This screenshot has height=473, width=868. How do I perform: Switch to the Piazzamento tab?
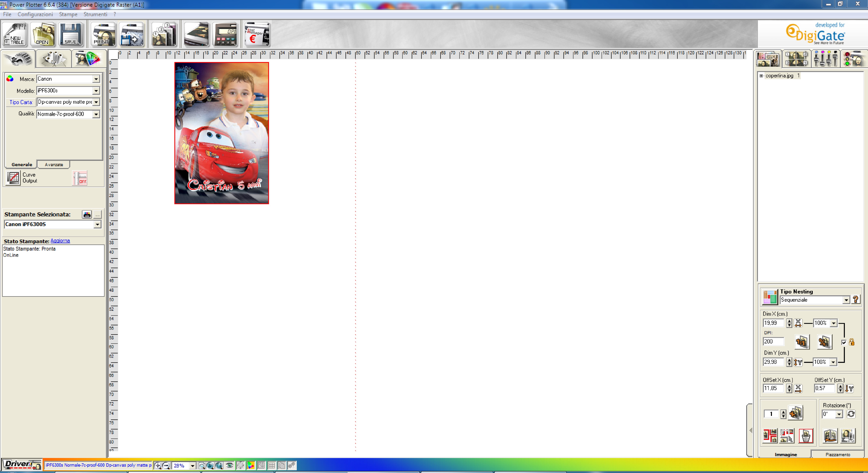point(838,454)
